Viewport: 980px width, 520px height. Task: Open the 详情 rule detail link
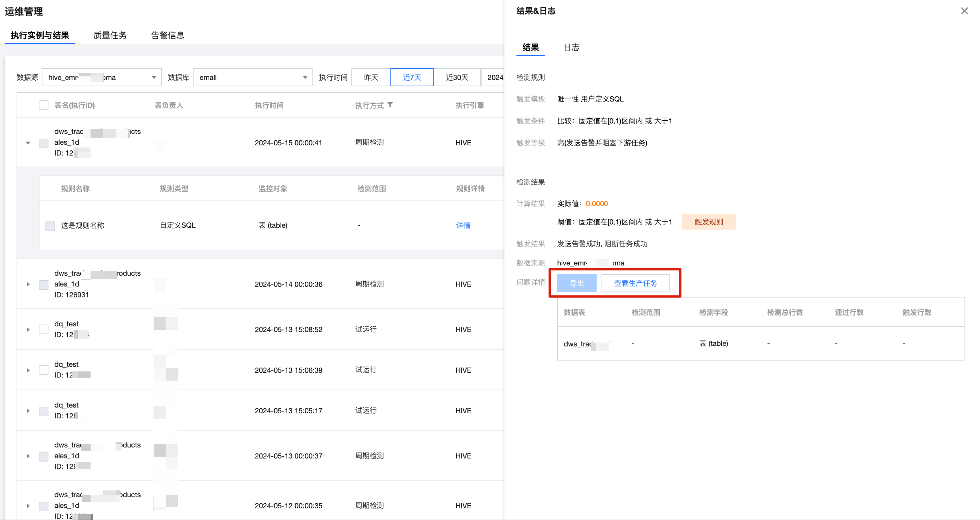tap(463, 225)
